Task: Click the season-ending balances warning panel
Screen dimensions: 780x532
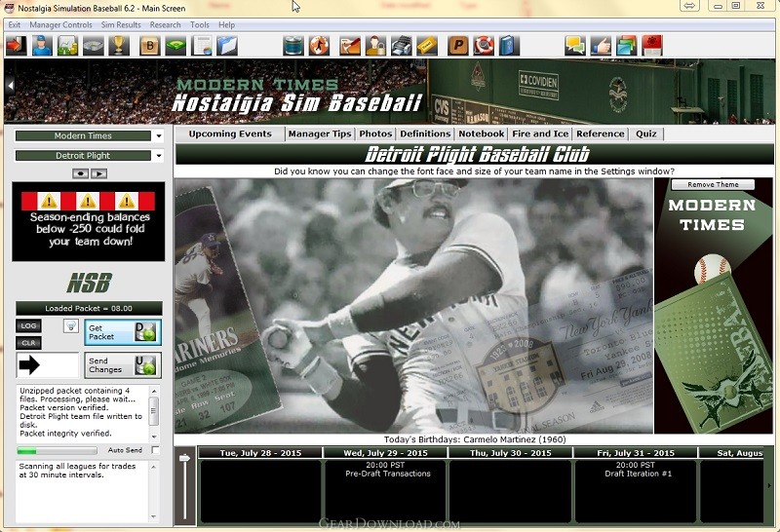Action: click(x=89, y=222)
